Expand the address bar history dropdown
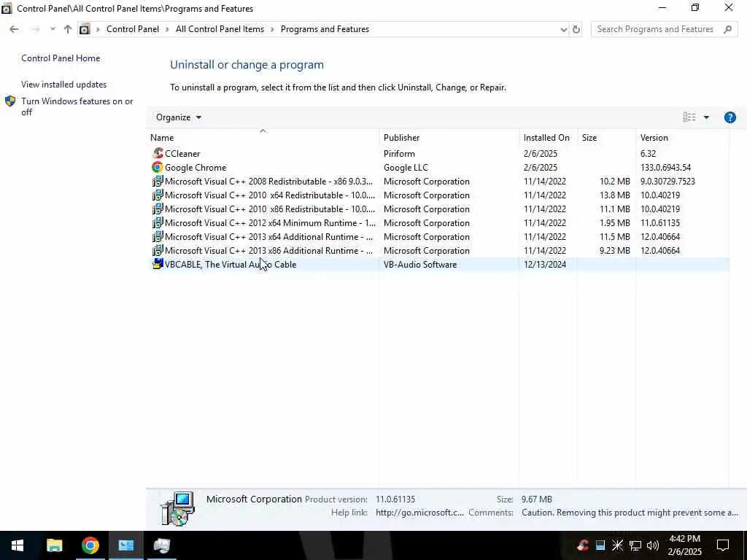Image resolution: width=747 pixels, height=560 pixels. [564, 29]
